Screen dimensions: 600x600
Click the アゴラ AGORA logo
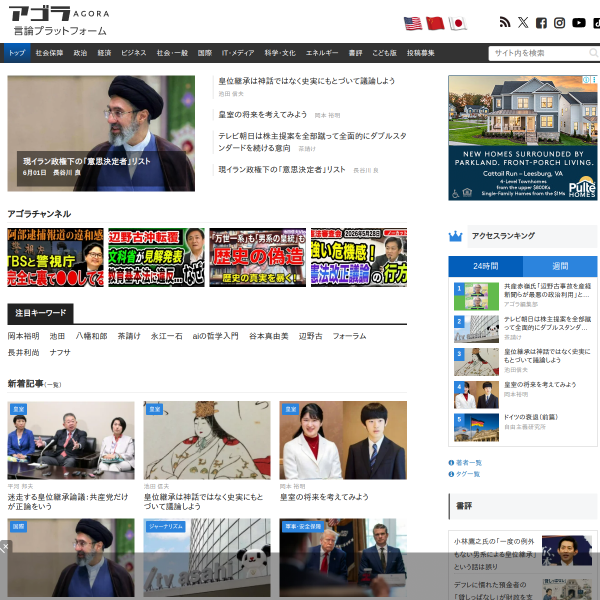click(59, 21)
